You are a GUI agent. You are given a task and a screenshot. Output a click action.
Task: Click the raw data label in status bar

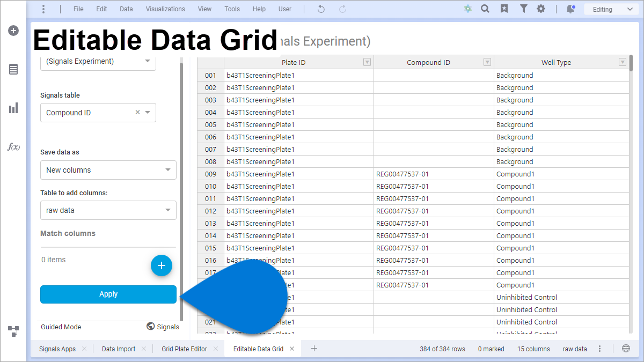(x=575, y=349)
